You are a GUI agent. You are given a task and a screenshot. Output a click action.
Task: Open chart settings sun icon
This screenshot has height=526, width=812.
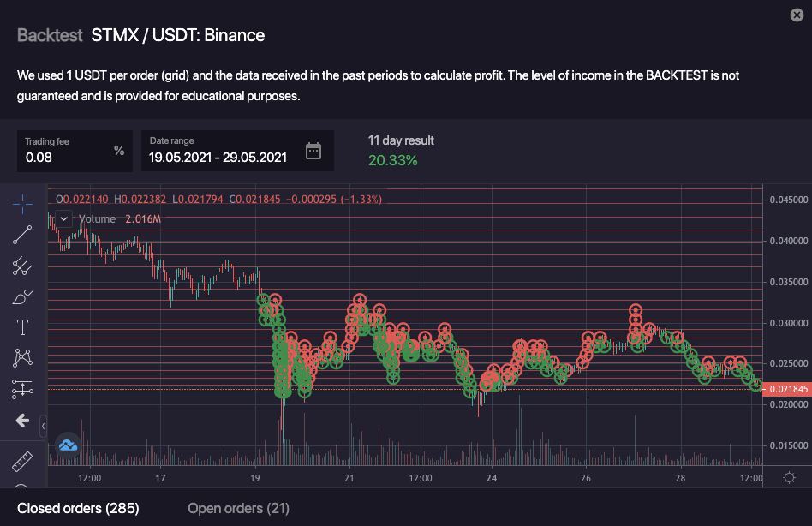click(788, 477)
